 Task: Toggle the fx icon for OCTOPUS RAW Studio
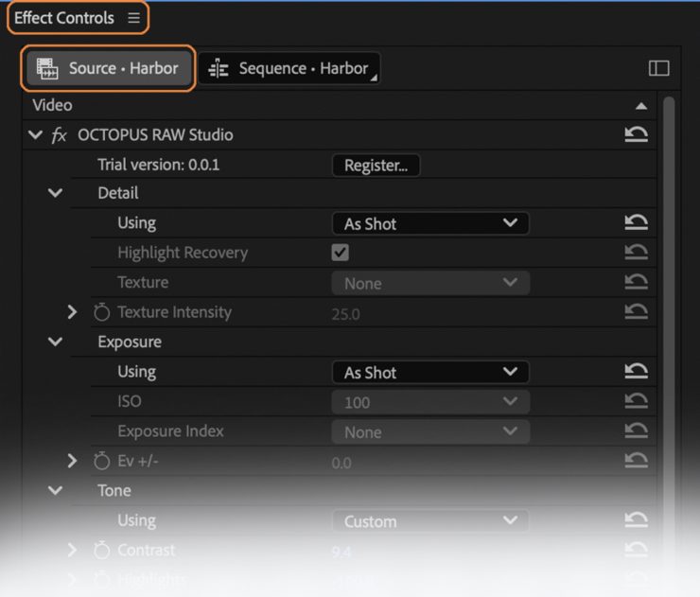[x=59, y=135]
